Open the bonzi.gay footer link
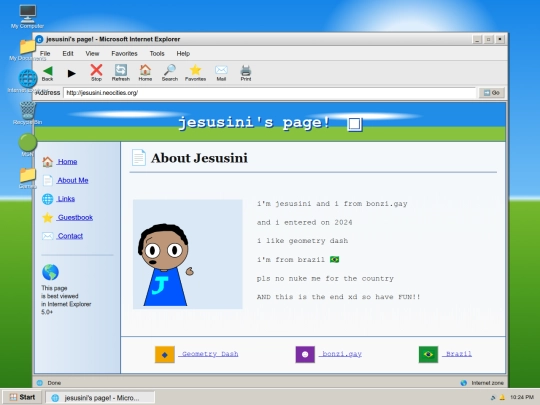Image resolution: width=540 pixels, height=405 pixels. [341, 354]
